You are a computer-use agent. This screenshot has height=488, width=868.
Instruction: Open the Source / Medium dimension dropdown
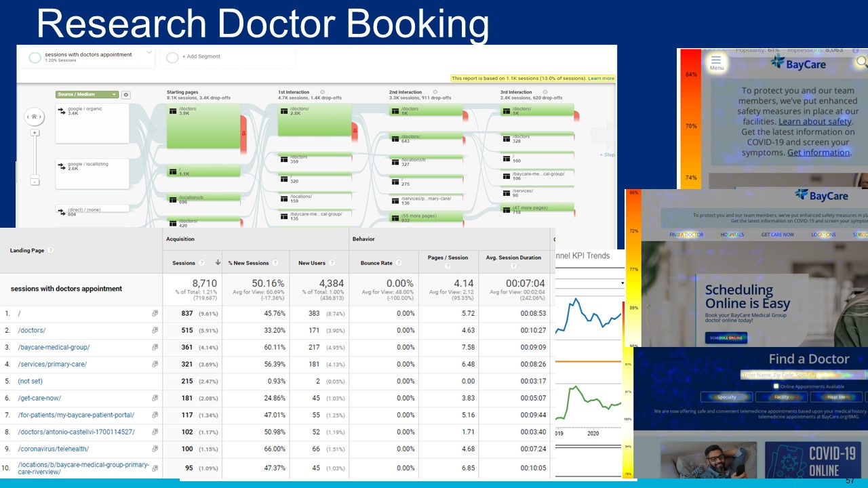87,95
